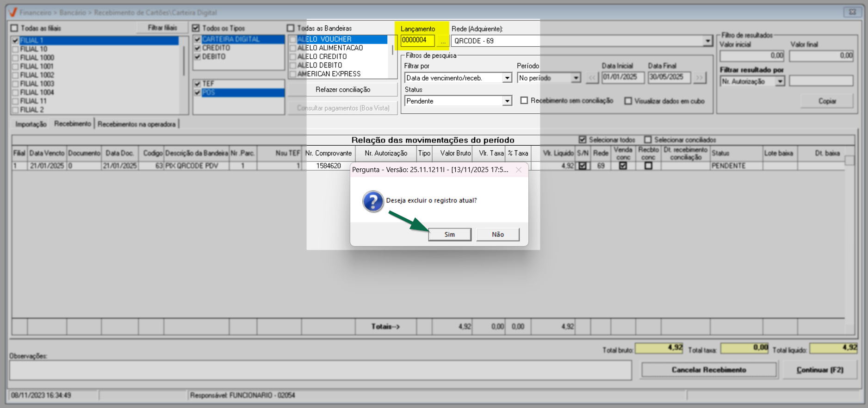Click the Data Vencto column header
This screenshot has width=868, height=408.
(47, 153)
